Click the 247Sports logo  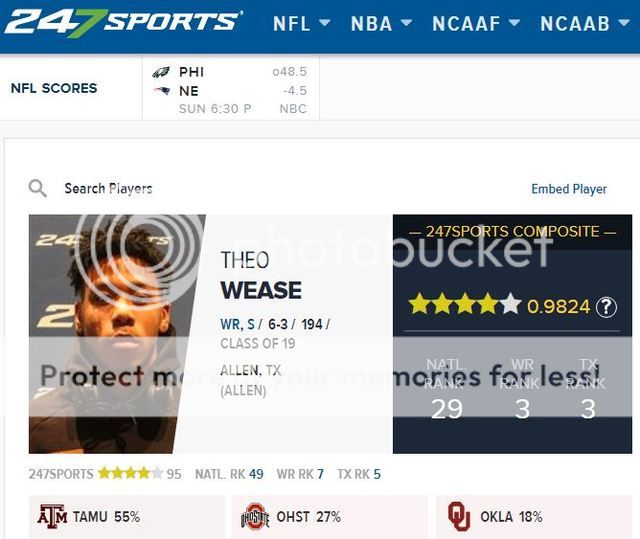coord(122,21)
